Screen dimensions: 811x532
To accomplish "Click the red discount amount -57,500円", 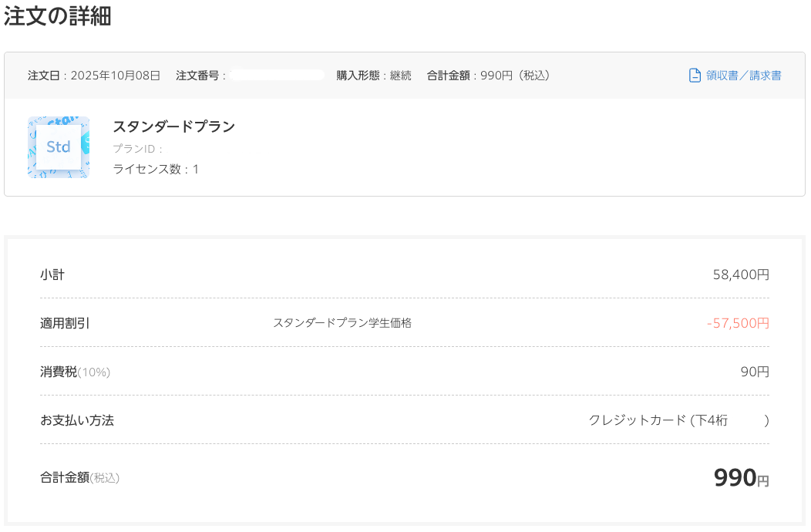I will pyautogui.click(x=738, y=323).
